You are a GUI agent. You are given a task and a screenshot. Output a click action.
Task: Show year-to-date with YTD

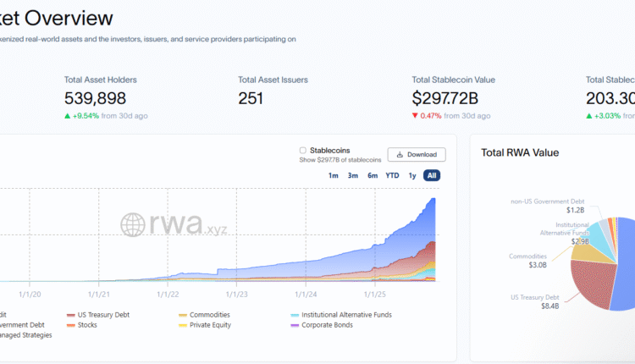[x=393, y=175]
